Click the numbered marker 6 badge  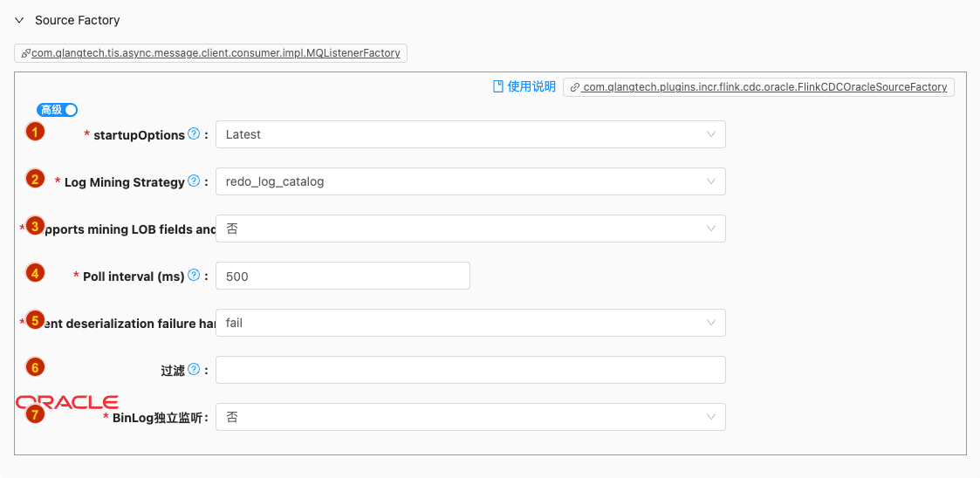point(35,367)
